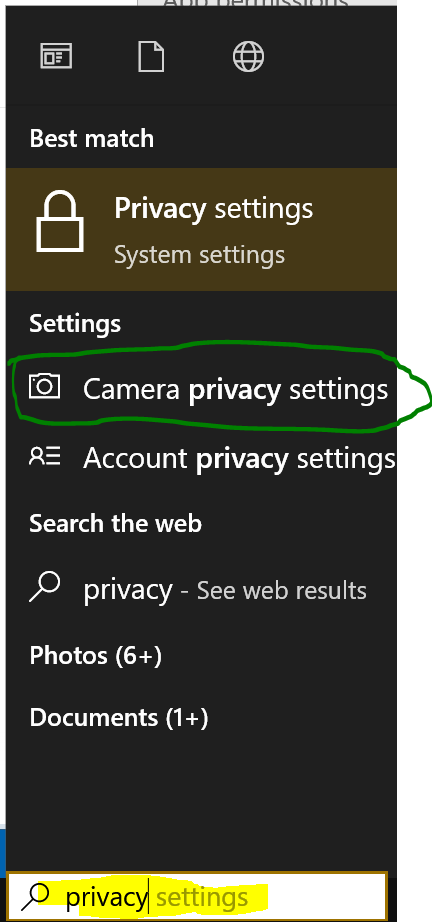Click the 'settings' autocomplete suggestion text
Viewport: 432px width, 922px height.
pos(202,898)
